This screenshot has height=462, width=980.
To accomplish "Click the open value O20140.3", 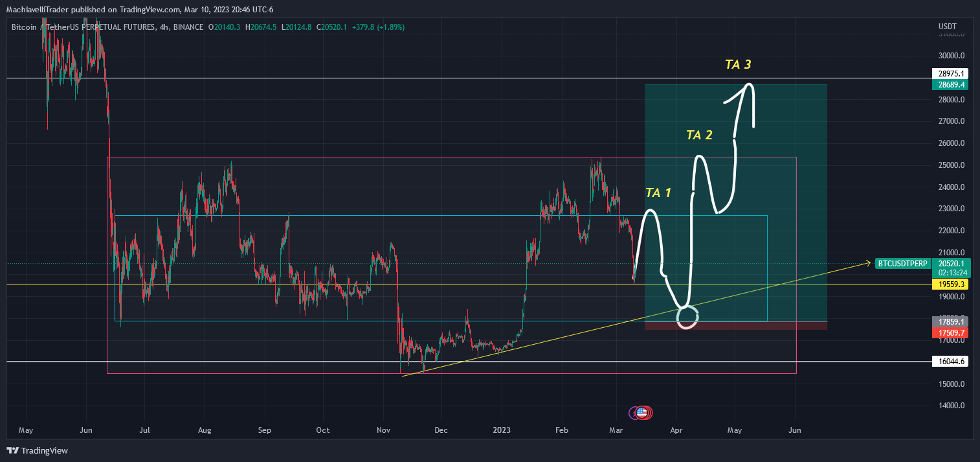I will click(224, 27).
